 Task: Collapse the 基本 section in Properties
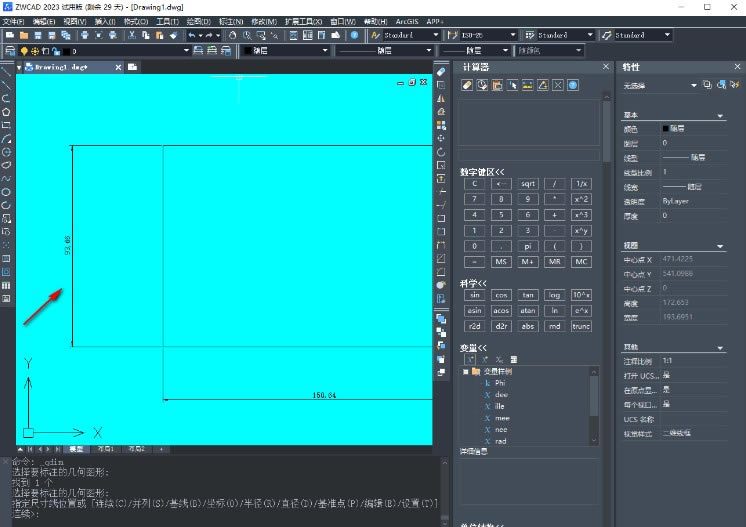(720, 116)
